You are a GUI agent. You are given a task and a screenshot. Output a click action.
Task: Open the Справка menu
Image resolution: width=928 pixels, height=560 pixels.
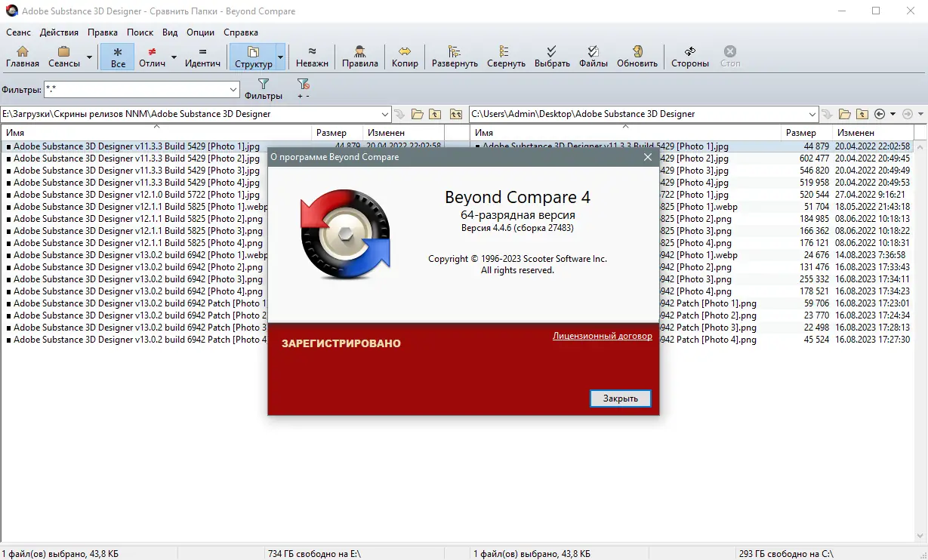(x=241, y=32)
